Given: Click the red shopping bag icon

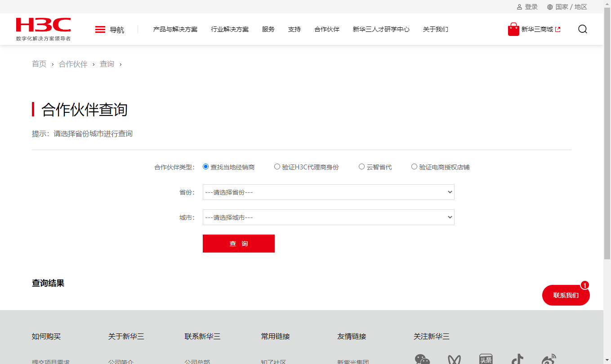Looking at the screenshot, I should pyautogui.click(x=513, y=29).
